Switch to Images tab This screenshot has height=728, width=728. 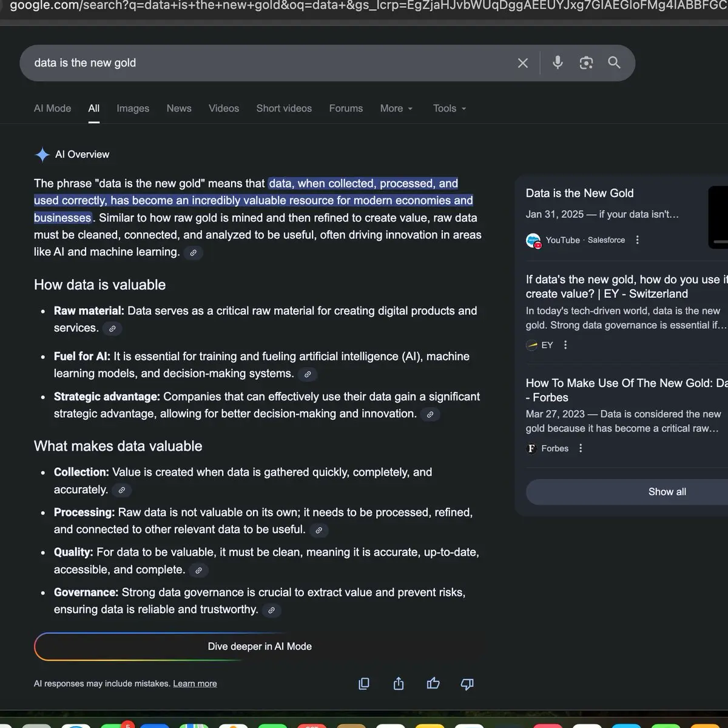click(133, 109)
